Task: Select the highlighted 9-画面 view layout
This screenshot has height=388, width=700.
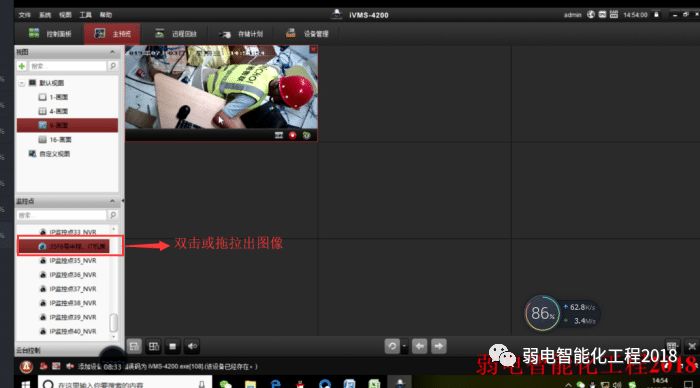Action: pyautogui.click(x=67, y=125)
